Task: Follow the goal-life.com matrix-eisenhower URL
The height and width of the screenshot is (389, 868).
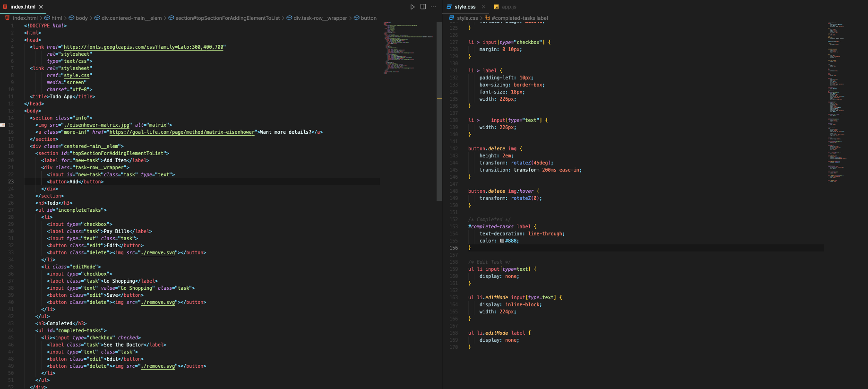Action: (182, 132)
